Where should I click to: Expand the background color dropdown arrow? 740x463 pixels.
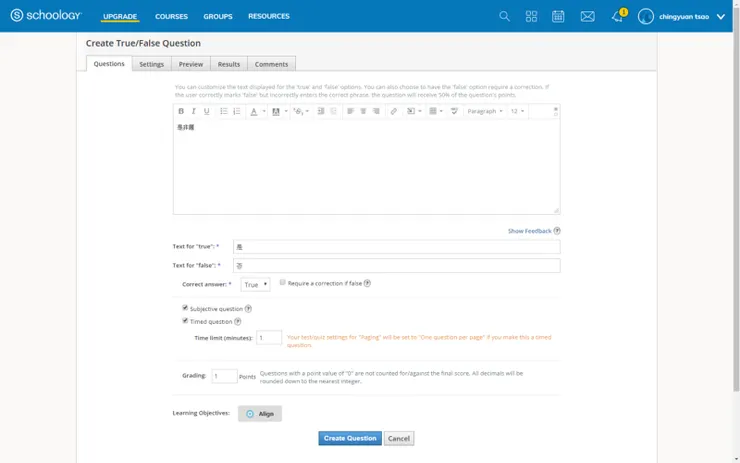point(286,111)
